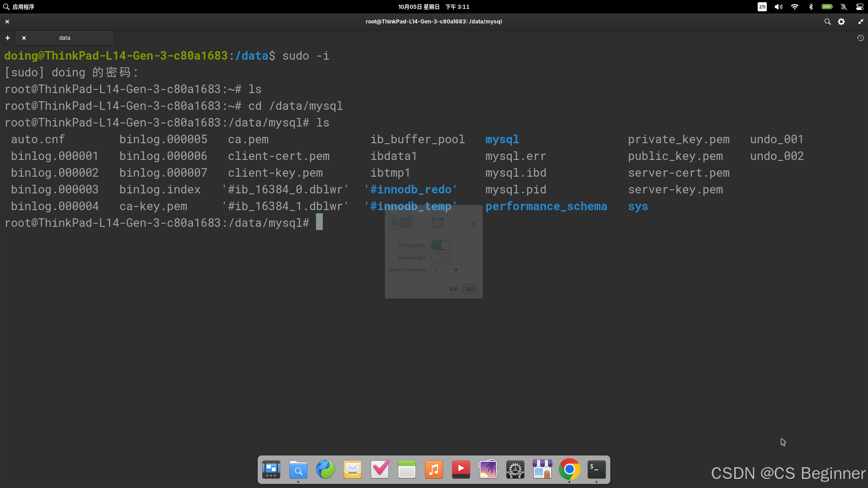Select the data terminal tab
The height and width of the screenshot is (488, 868).
[x=65, y=38]
